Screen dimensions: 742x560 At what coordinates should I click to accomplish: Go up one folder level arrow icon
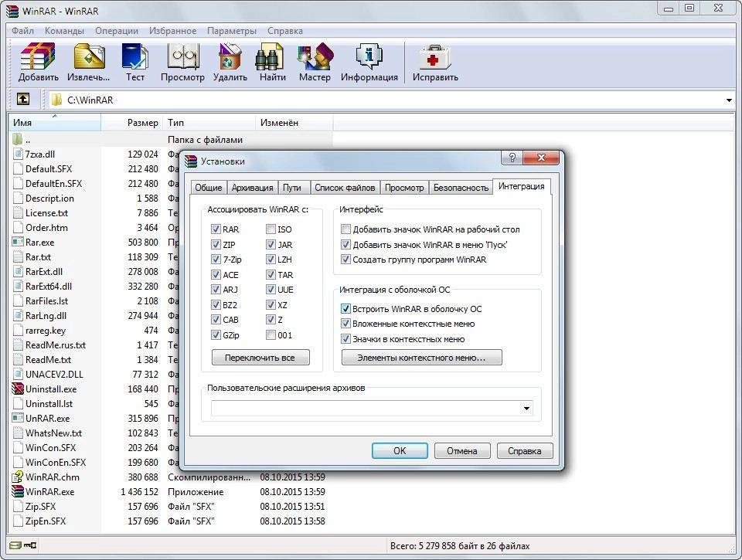point(22,99)
